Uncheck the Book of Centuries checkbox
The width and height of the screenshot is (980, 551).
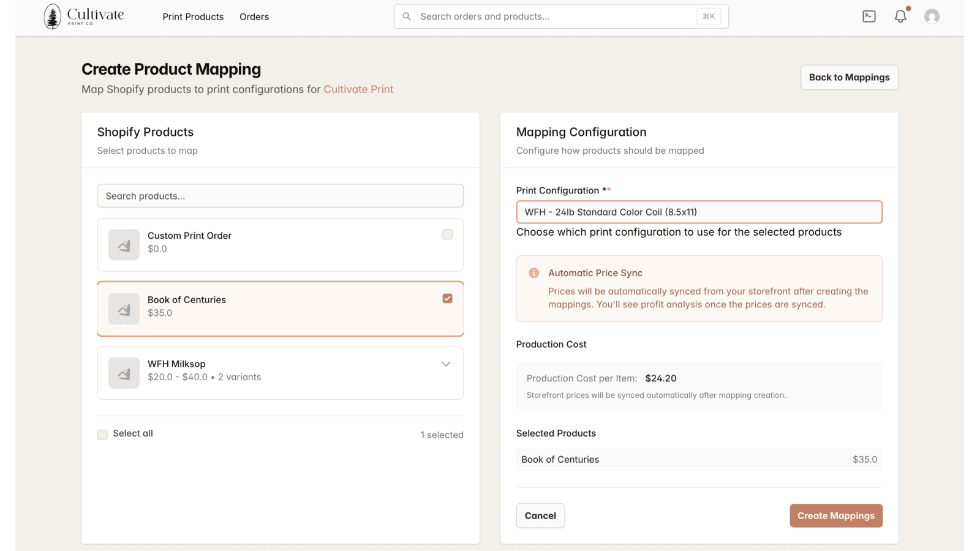[447, 298]
